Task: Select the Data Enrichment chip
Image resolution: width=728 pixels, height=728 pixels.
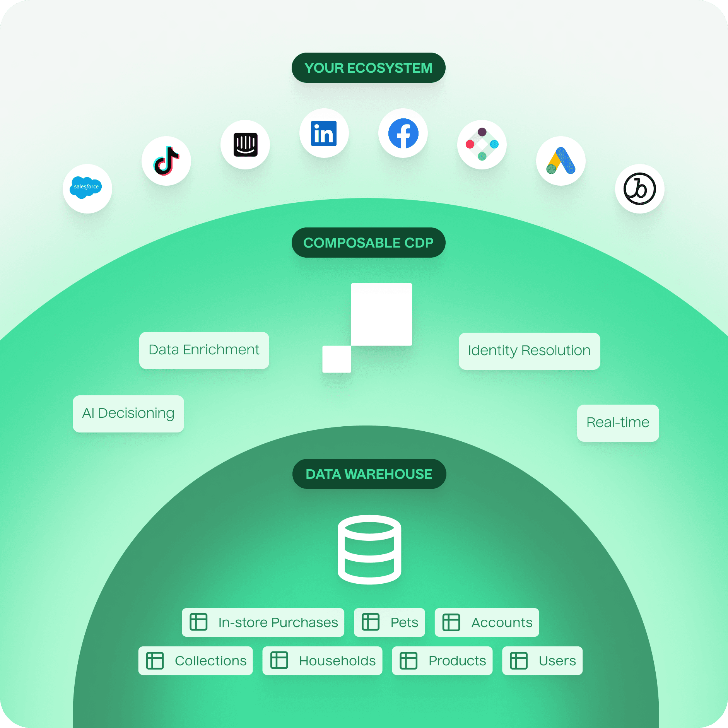Action: tap(204, 350)
